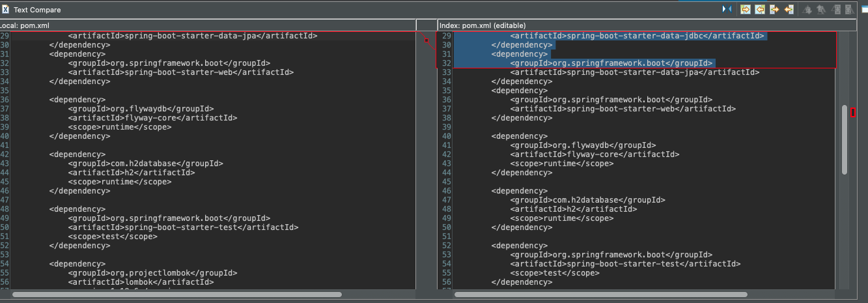Click the red difference marker in overview ruler

853,113
